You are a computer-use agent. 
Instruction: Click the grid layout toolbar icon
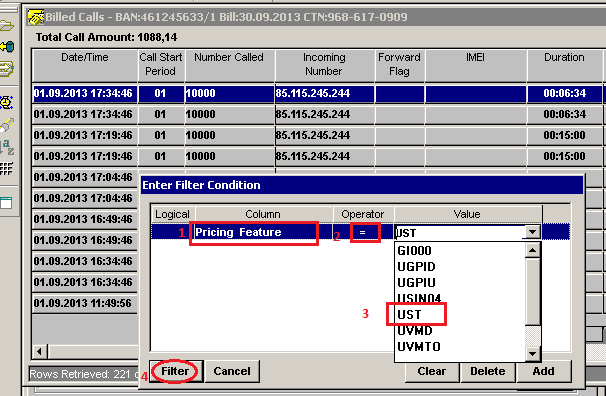(6, 168)
